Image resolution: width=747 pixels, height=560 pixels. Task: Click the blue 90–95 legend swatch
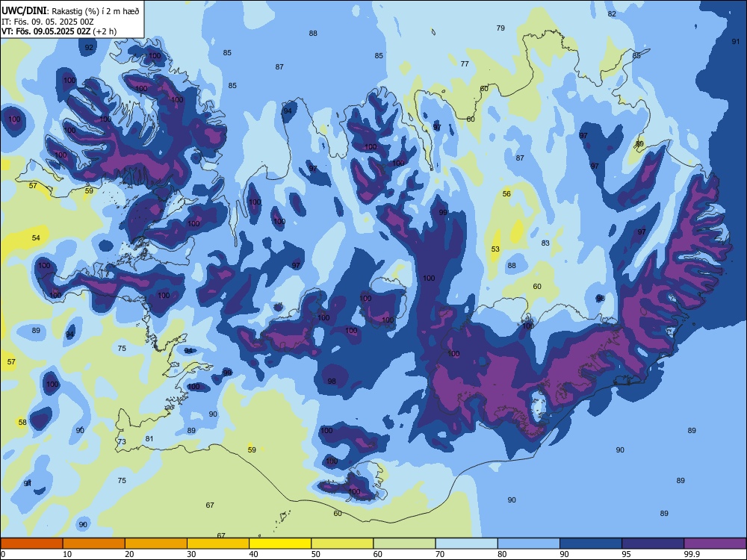click(591, 544)
